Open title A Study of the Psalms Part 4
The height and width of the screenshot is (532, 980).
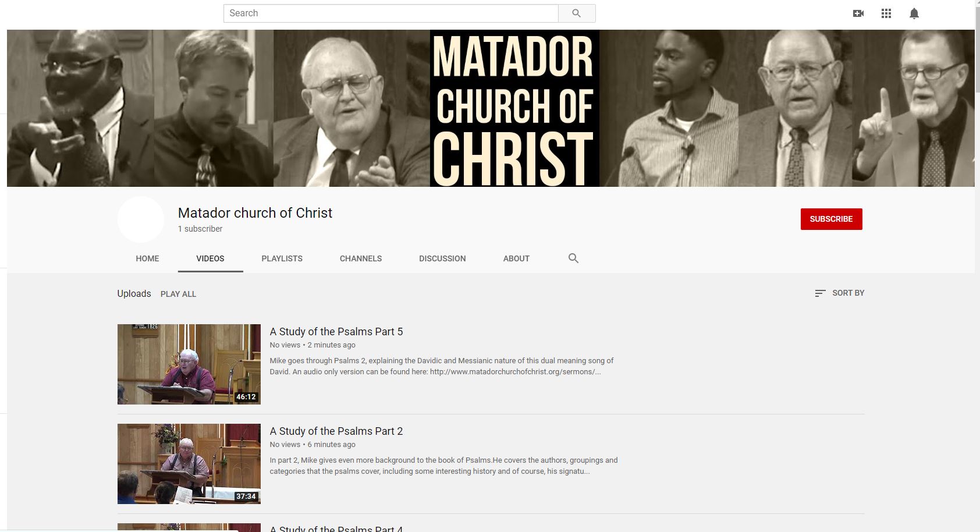pyautogui.click(x=336, y=529)
